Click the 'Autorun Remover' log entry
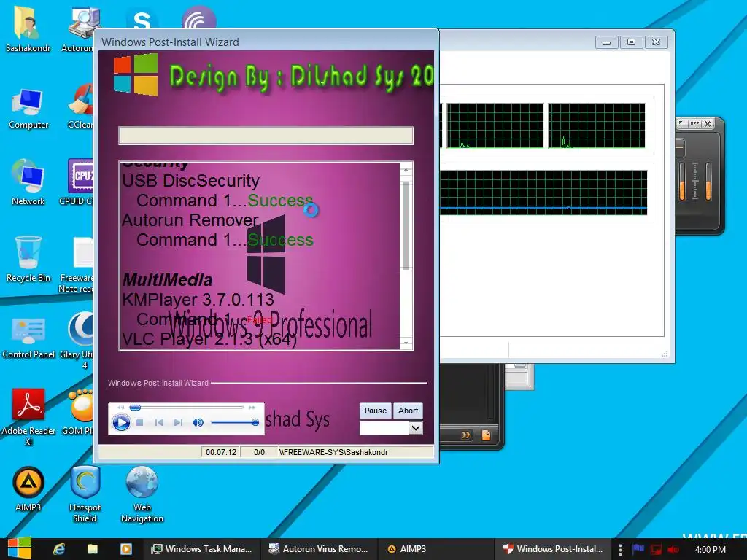Screen dimensions: 747x560 pyautogui.click(x=190, y=220)
